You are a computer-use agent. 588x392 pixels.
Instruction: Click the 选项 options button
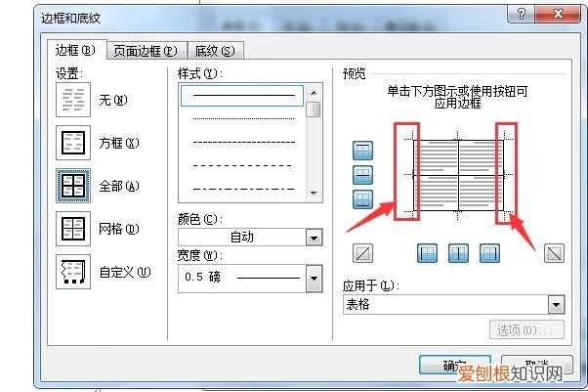526,329
